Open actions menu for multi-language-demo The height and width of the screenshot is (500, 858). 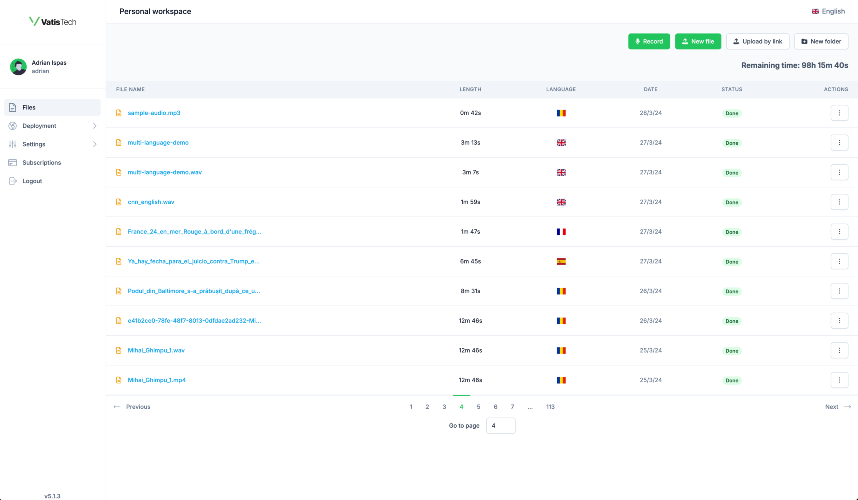pos(839,143)
